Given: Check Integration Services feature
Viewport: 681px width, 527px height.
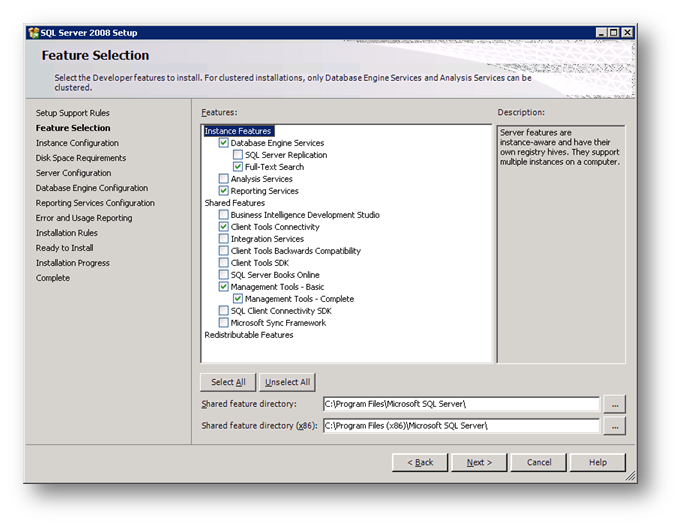Looking at the screenshot, I should point(224,239).
